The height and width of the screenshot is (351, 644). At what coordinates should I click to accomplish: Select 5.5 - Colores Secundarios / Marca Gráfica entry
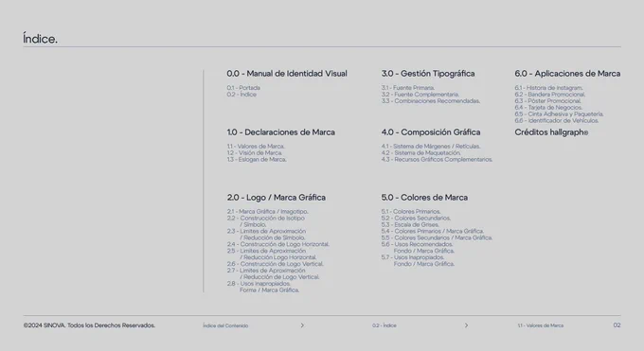click(x=437, y=237)
